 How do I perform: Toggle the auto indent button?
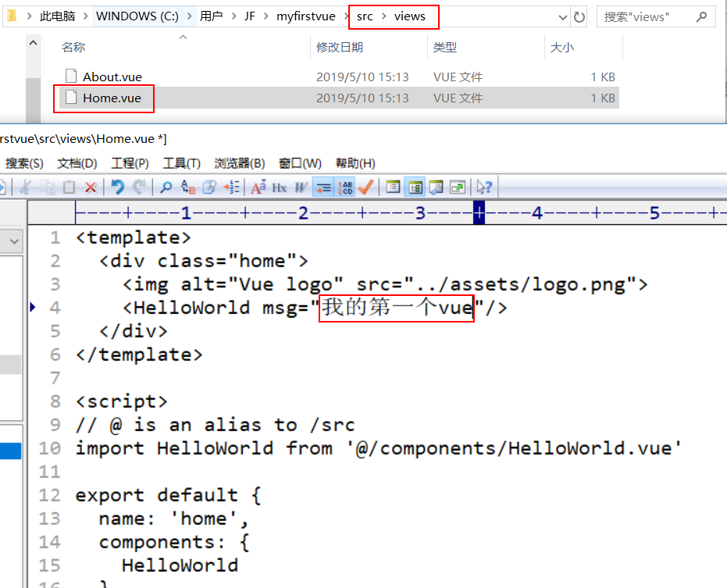(323, 187)
